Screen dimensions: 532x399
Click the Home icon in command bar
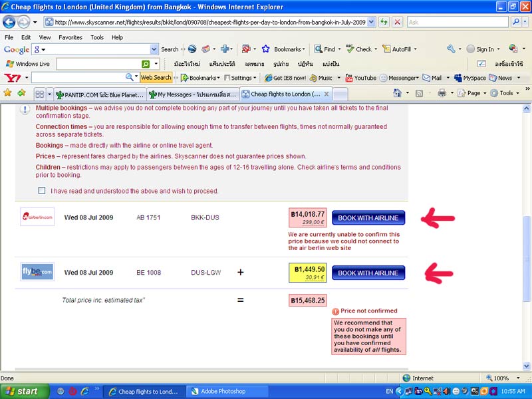click(x=397, y=93)
